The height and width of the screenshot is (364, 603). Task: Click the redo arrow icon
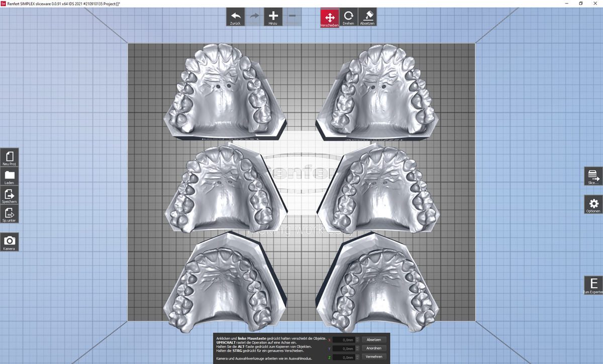coord(254,17)
